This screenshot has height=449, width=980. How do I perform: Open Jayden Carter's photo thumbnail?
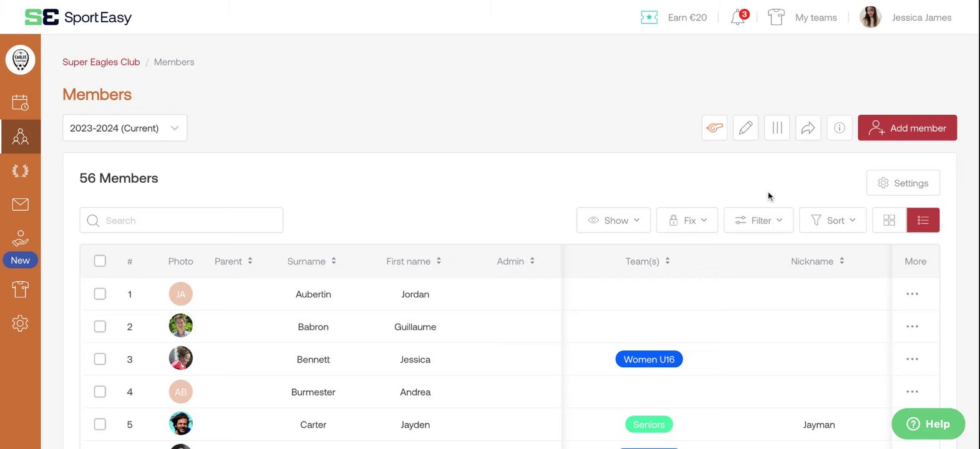pyautogui.click(x=181, y=423)
